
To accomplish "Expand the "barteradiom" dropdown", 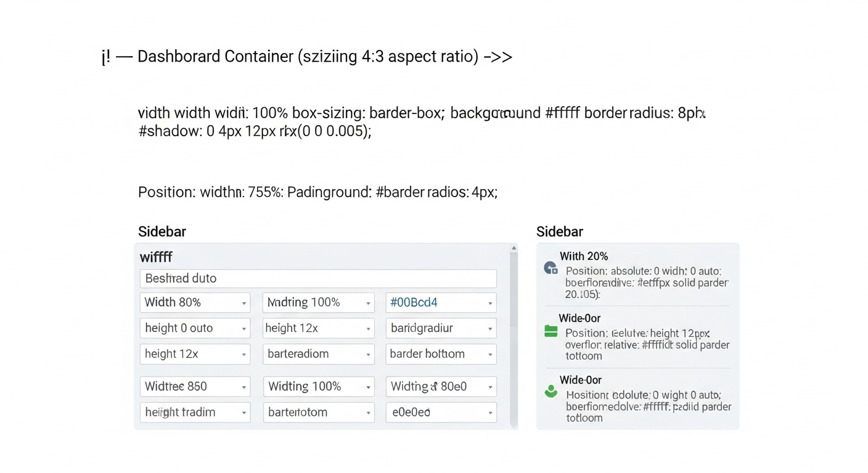I will coord(318,354).
